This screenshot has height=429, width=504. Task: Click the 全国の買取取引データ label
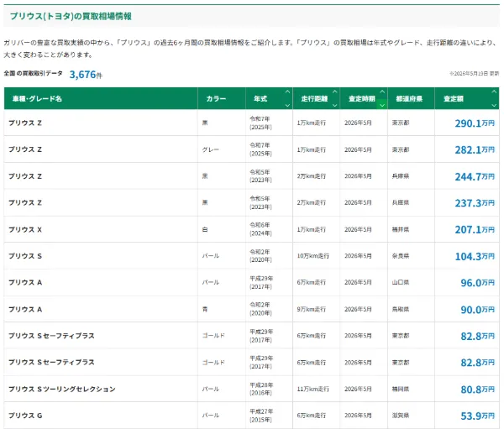(33, 73)
